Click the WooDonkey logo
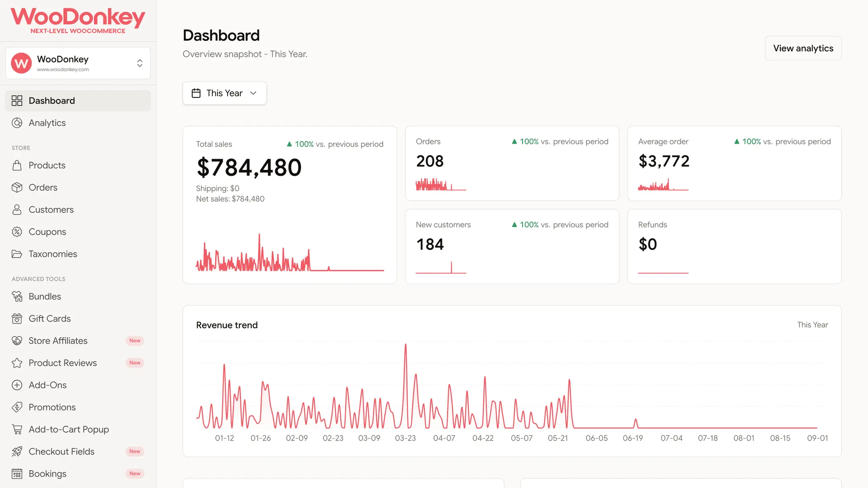 (78, 20)
